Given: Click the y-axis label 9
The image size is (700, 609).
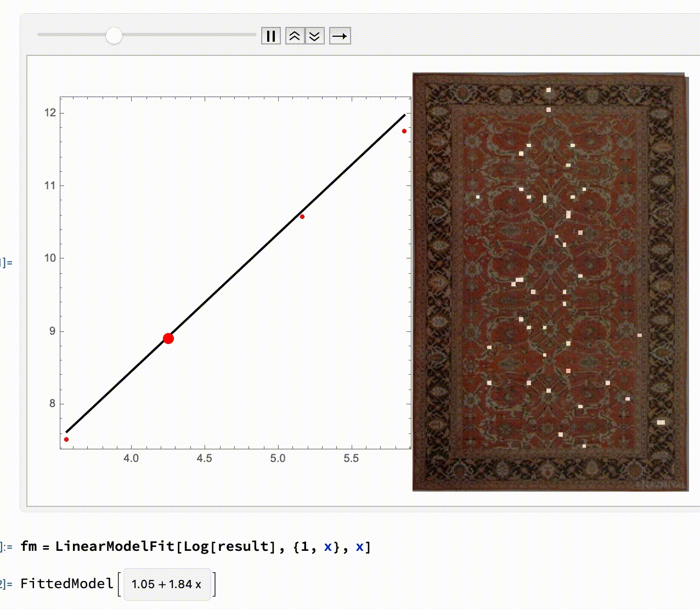Looking at the screenshot, I should 53,331.
